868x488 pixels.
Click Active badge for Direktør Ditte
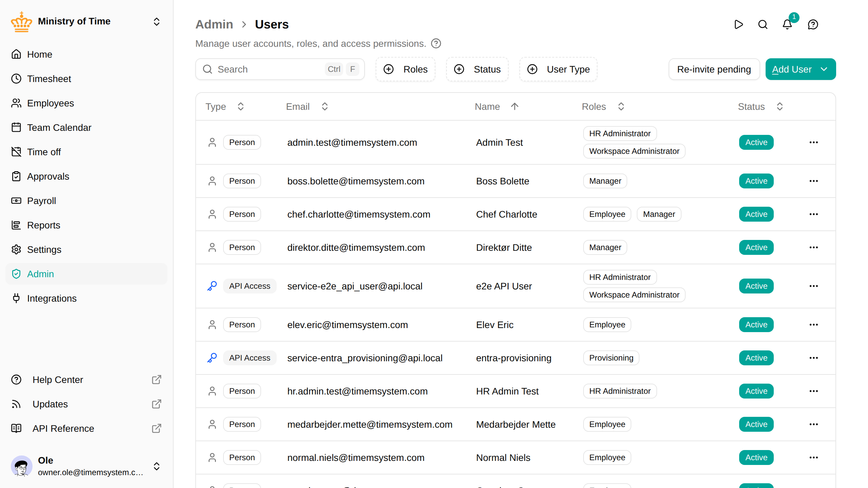pos(756,247)
